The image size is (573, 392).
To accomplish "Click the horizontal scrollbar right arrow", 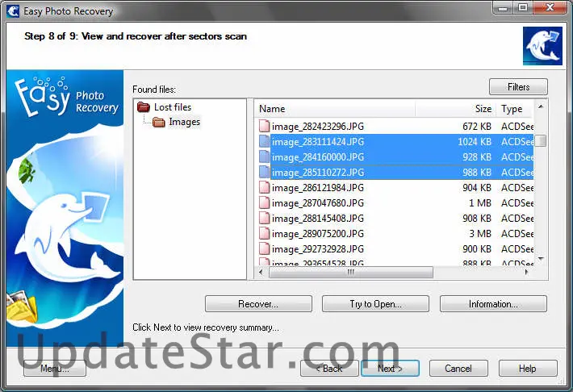I will [526, 272].
